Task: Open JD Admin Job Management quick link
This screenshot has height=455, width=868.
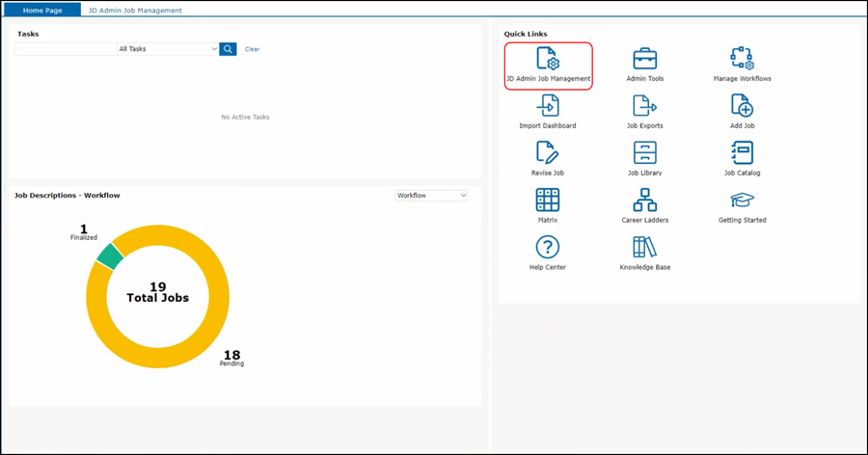Action: 548,59
